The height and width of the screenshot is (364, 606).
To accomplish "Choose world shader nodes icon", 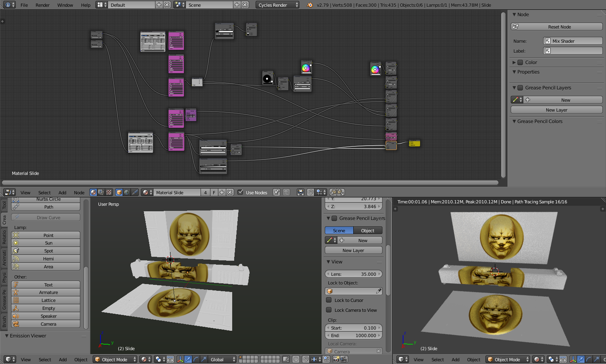I will click(127, 192).
